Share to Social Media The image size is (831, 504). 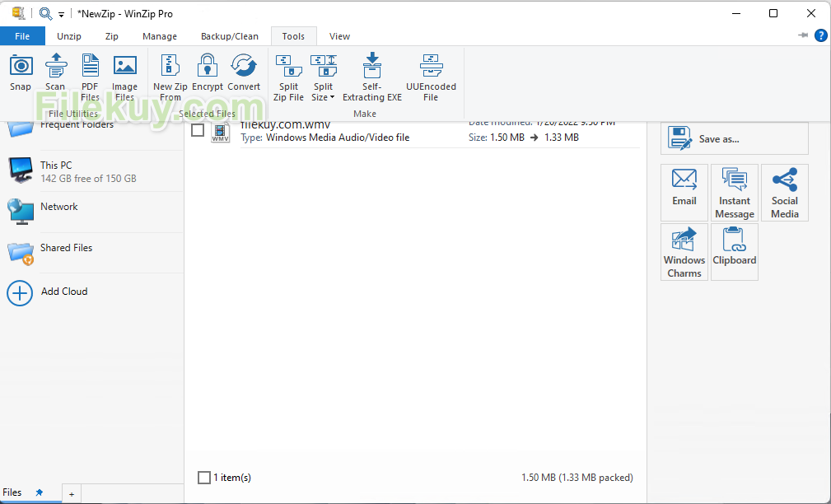[784, 193]
